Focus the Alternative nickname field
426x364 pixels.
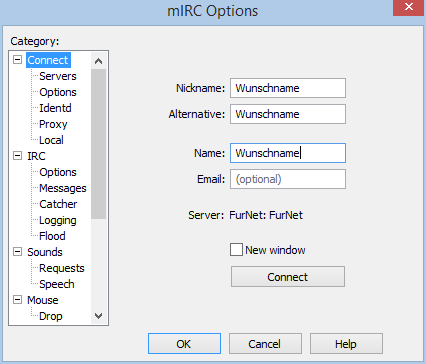pyautogui.click(x=288, y=114)
